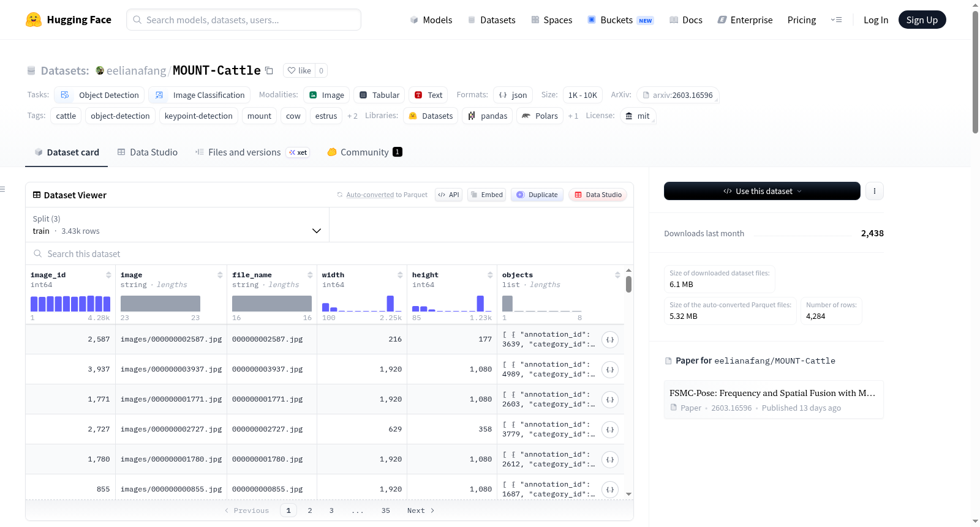
Task: Expand objects JSON for image 2,727 row
Action: coord(610,430)
